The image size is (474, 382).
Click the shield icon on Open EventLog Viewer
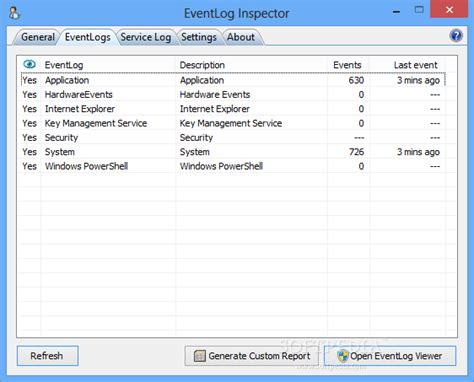click(342, 356)
